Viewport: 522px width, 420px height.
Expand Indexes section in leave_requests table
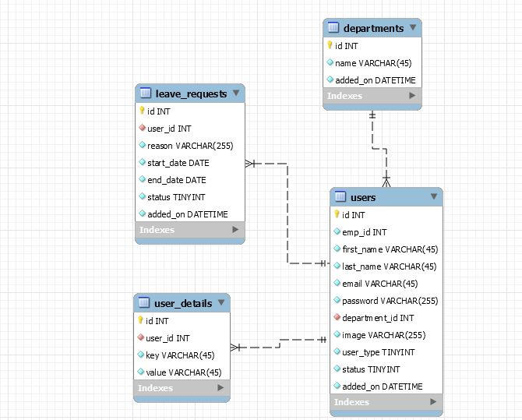(235, 230)
